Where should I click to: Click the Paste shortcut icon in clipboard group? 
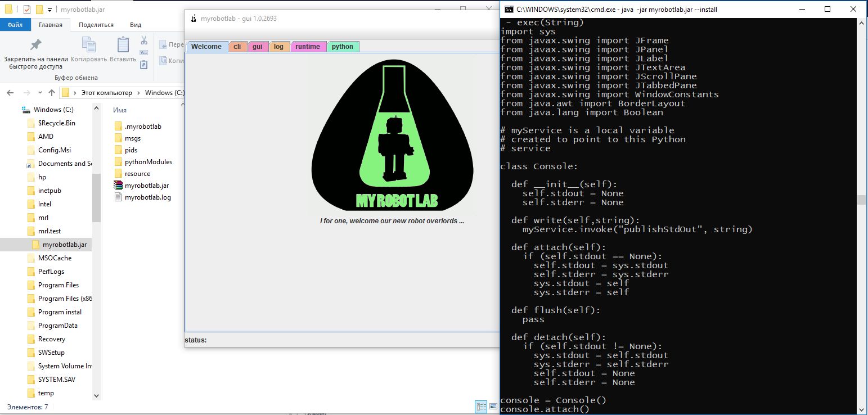tap(144, 65)
